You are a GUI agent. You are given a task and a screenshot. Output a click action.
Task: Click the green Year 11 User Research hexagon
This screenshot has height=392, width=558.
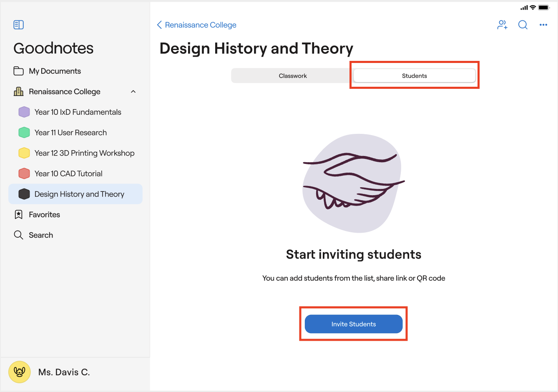click(x=24, y=133)
